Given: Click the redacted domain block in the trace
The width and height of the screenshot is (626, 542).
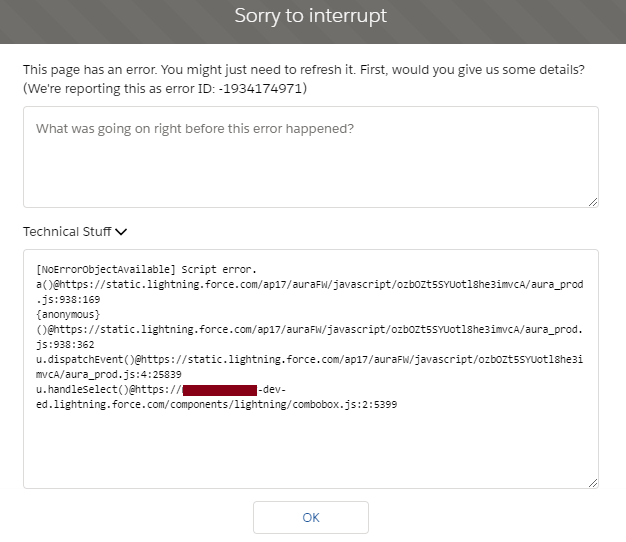Looking at the screenshot, I should point(220,389).
